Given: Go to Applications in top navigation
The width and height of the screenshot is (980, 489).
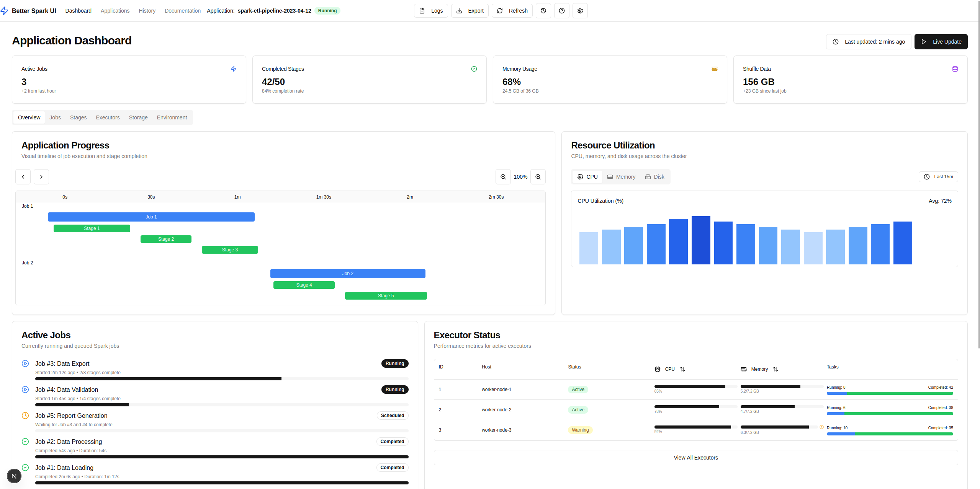Looking at the screenshot, I should point(115,11).
